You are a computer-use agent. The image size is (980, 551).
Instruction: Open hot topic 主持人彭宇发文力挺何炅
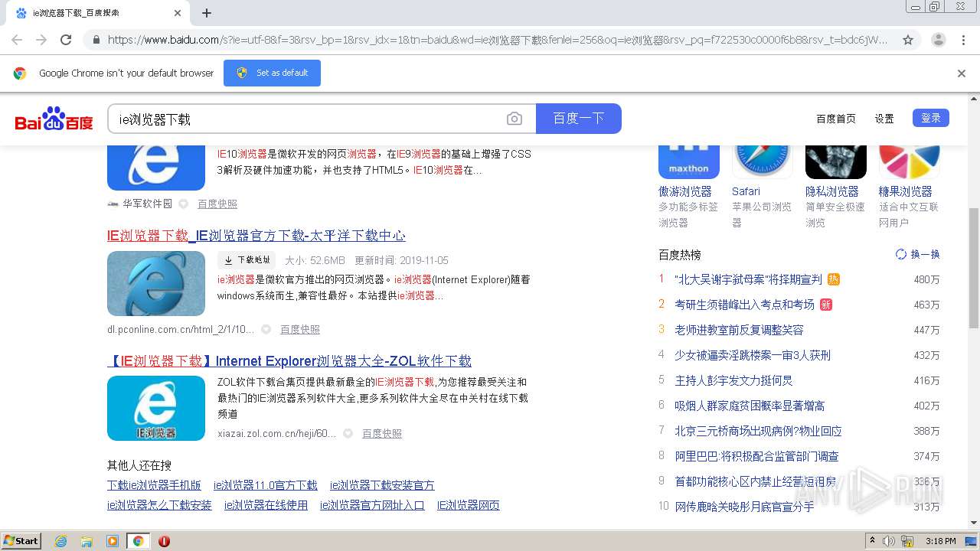(733, 380)
